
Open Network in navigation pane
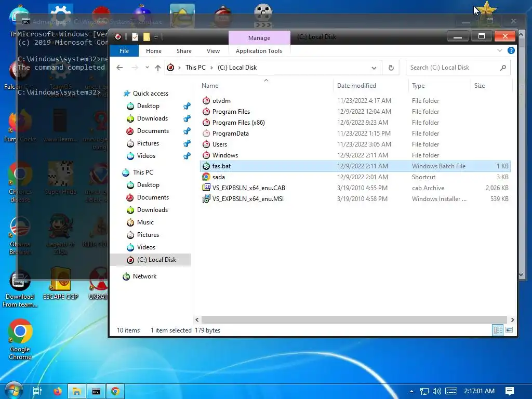coord(144,276)
